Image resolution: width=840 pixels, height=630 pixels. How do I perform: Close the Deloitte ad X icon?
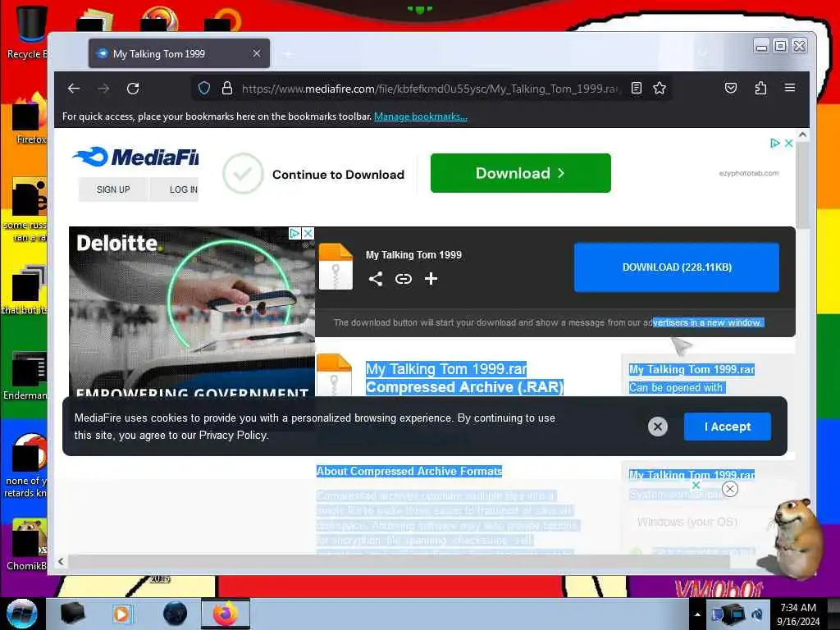pyautogui.click(x=308, y=234)
